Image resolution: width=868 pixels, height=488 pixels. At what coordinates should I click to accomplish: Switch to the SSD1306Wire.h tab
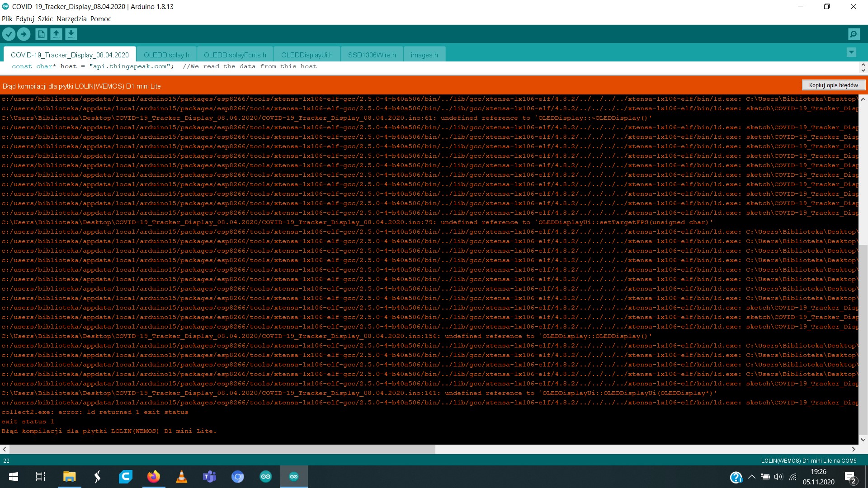[x=372, y=55]
